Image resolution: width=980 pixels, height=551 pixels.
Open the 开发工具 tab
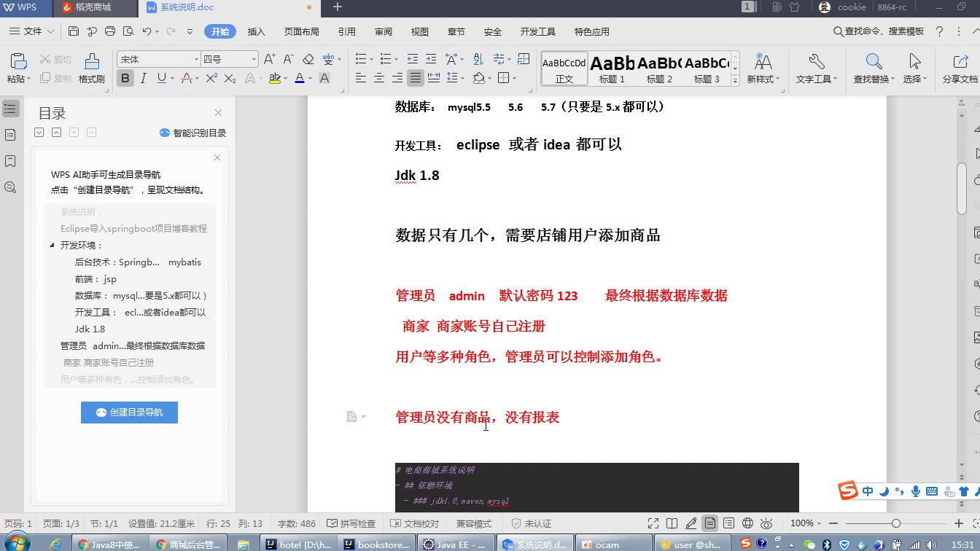tap(538, 31)
